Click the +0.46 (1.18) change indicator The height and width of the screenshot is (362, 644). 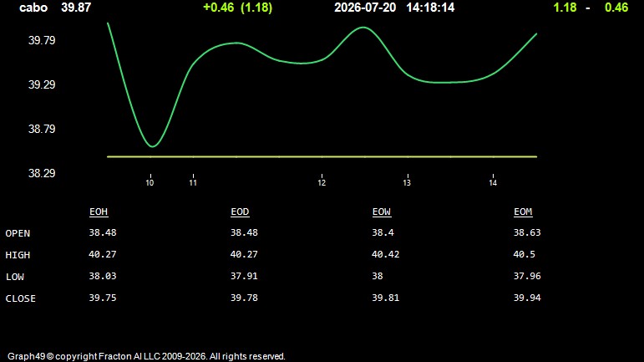click(x=237, y=8)
